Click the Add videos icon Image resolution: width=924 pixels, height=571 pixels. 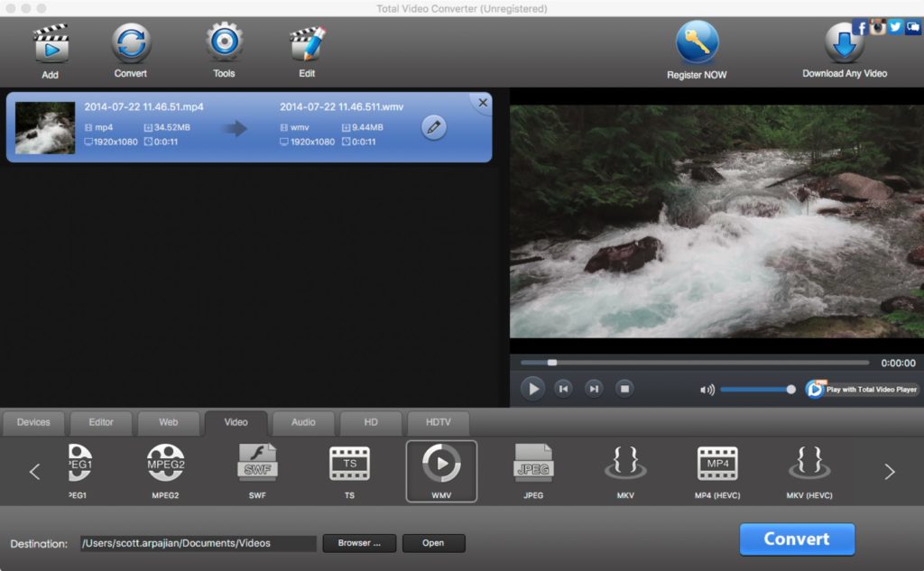pyautogui.click(x=50, y=42)
